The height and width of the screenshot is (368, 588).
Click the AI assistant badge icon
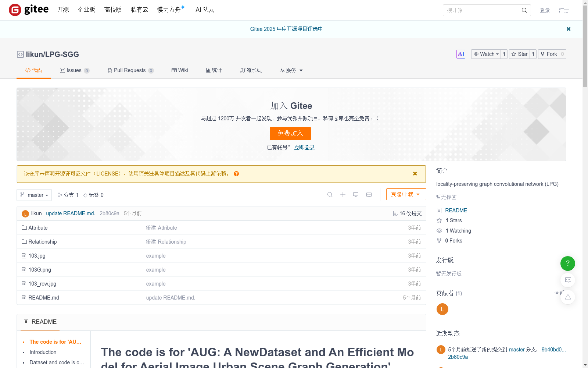point(461,54)
